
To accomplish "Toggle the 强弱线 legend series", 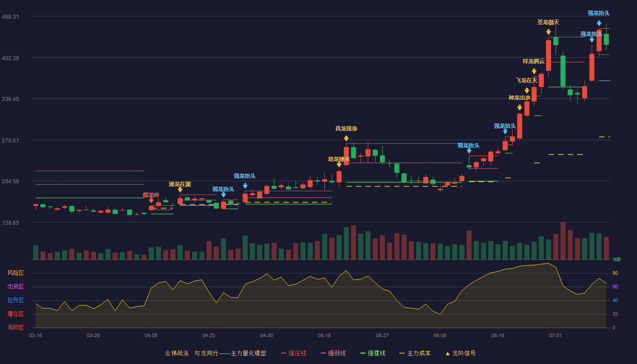I will point(334,353).
